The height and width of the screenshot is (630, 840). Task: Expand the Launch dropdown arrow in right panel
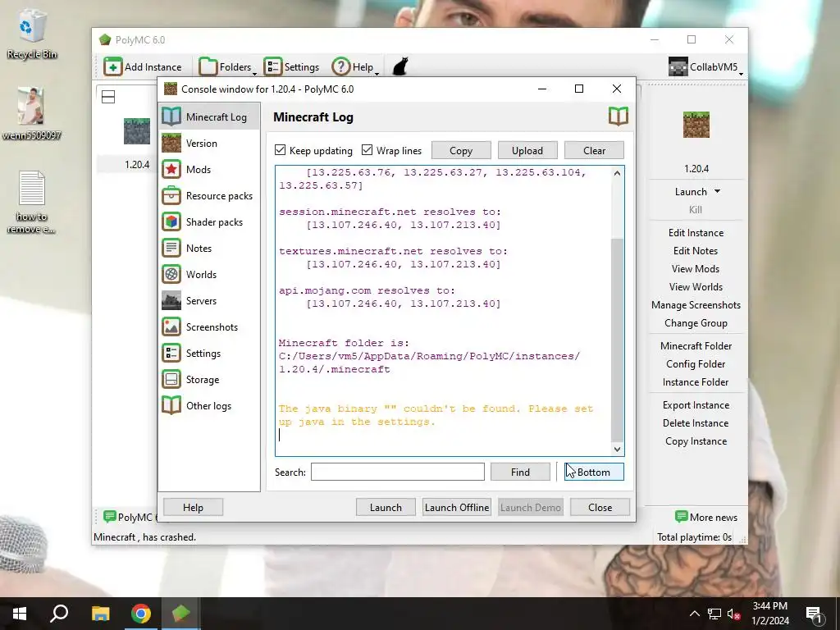pos(717,191)
